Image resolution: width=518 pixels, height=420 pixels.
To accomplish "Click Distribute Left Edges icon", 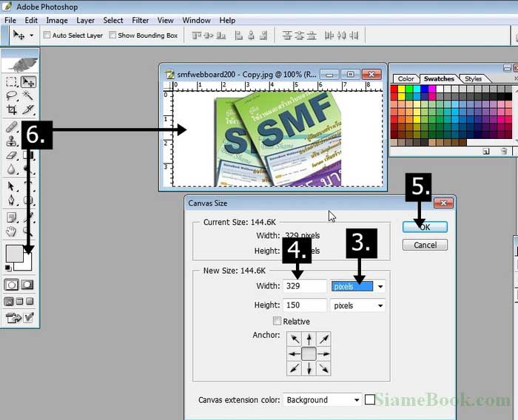I will coord(329,35).
